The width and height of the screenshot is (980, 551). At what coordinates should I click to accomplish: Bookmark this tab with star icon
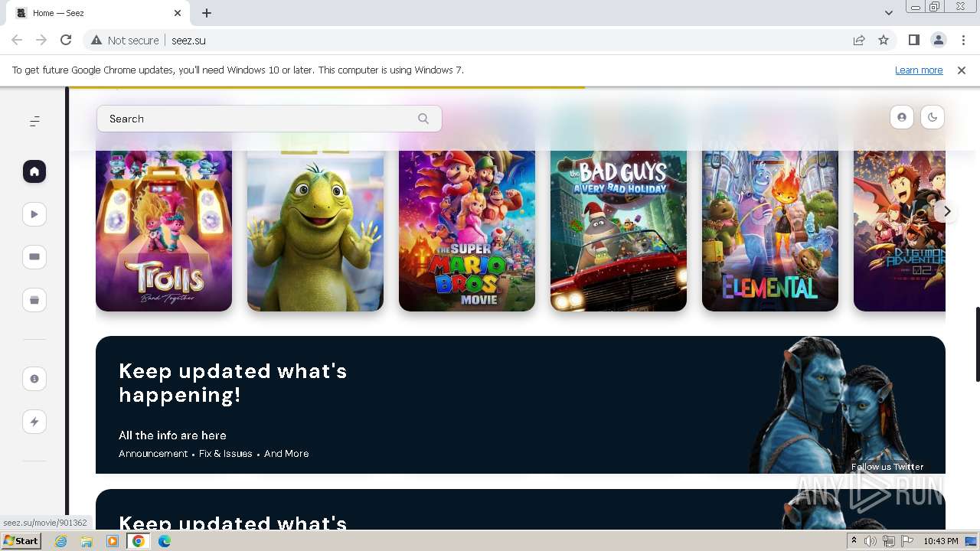tap(884, 41)
